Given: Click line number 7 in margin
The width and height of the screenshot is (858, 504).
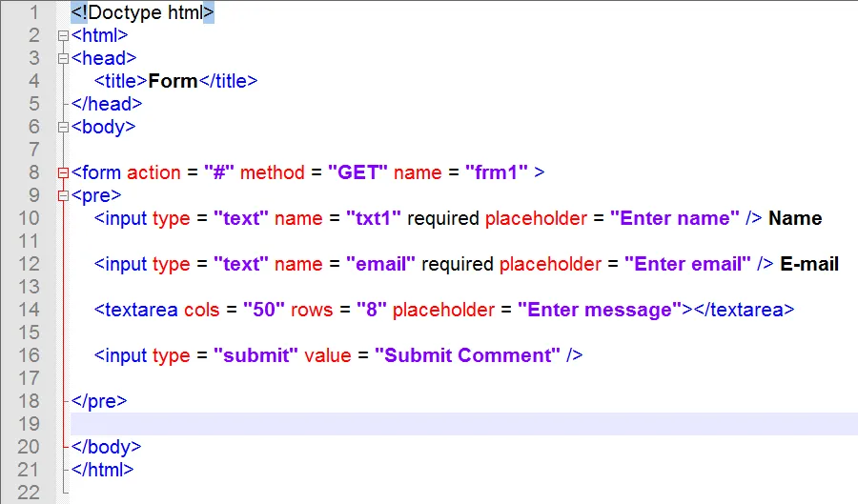Looking at the screenshot, I should point(34,150).
